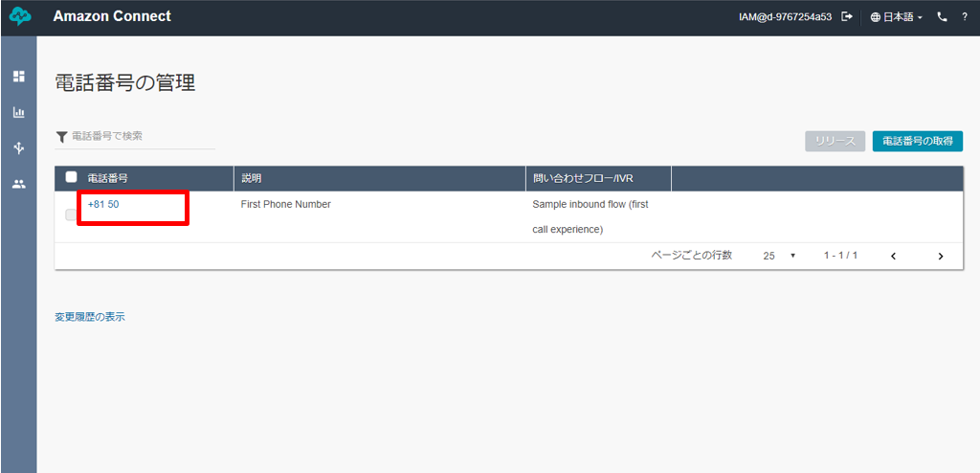Click the 電話番号の取得 button
Image resolution: width=980 pixels, height=473 pixels.
[918, 142]
